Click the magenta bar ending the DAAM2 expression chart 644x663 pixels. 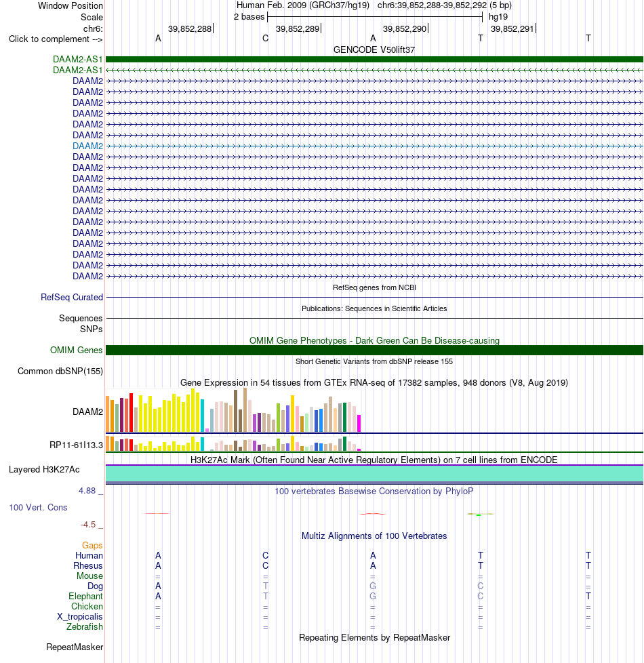coord(359,423)
